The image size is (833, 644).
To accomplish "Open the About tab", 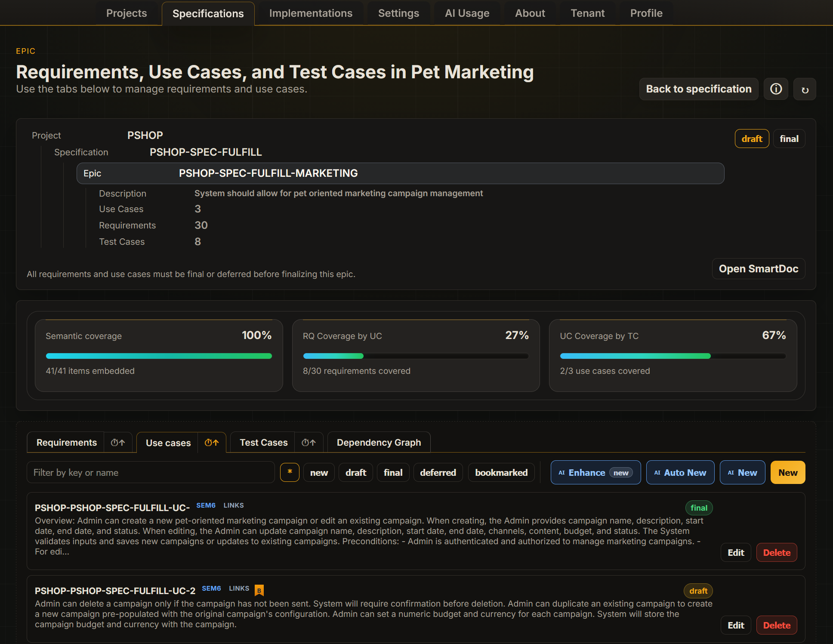I will pos(530,13).
